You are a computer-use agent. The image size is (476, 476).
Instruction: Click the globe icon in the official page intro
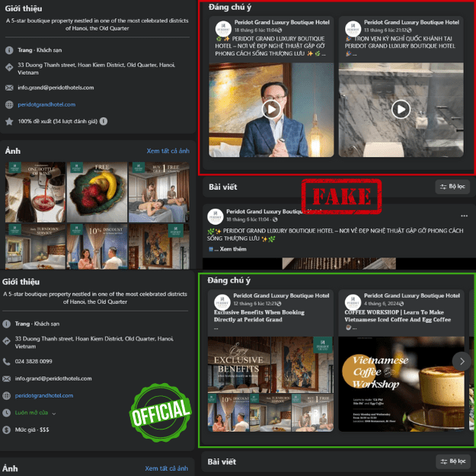6,395
